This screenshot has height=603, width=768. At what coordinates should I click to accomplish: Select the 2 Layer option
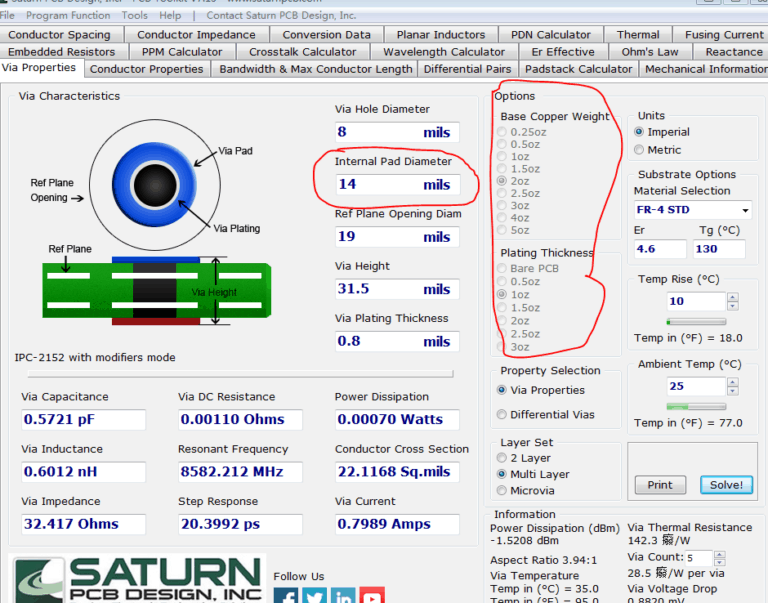(x=502, y=458)
